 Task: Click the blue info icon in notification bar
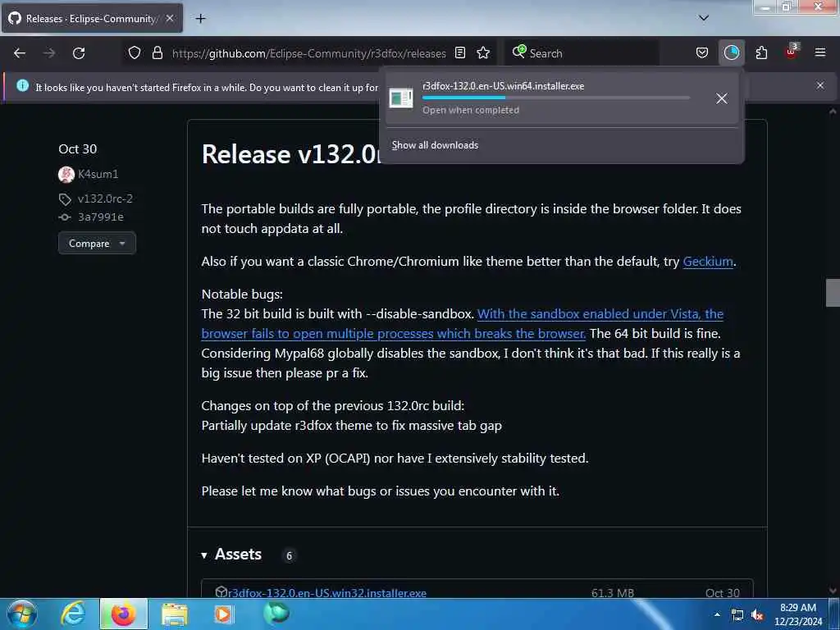pyautogui.click(x=22, y=85)
